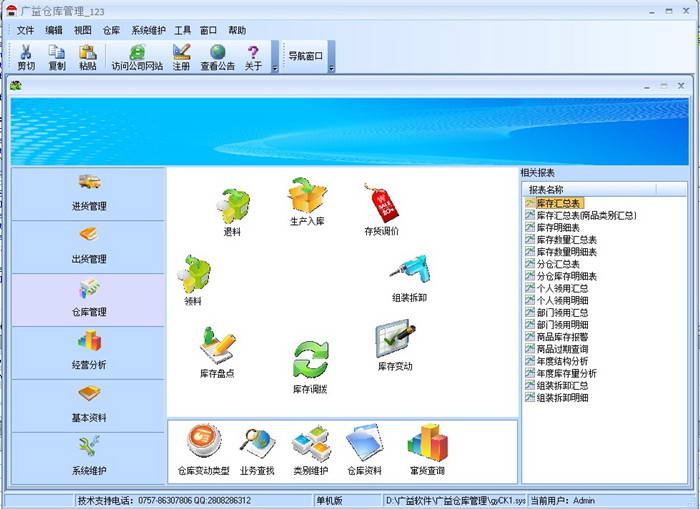
Task: Open the 生产入库 box icon
Action: pyautogui.click(x=307, y=195)
